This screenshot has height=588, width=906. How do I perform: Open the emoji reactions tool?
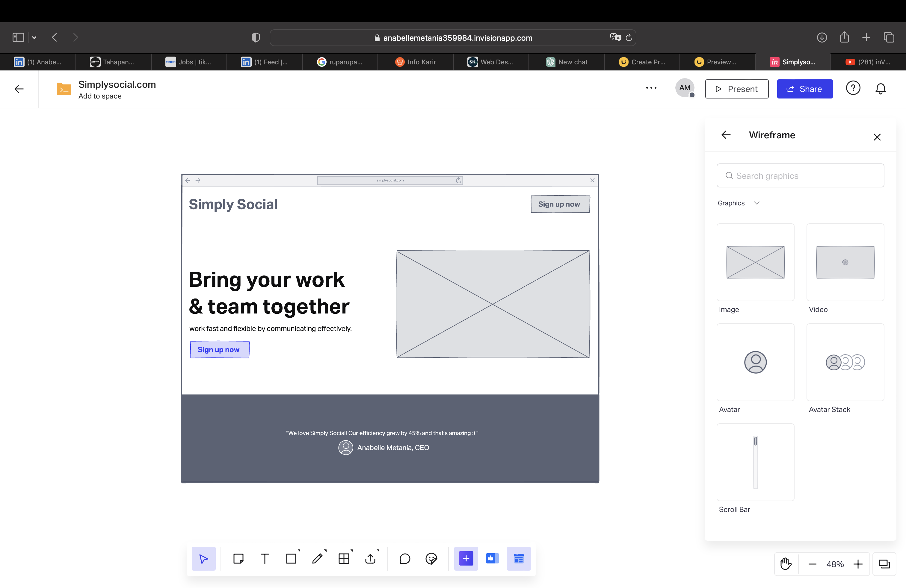click(431, 558)
